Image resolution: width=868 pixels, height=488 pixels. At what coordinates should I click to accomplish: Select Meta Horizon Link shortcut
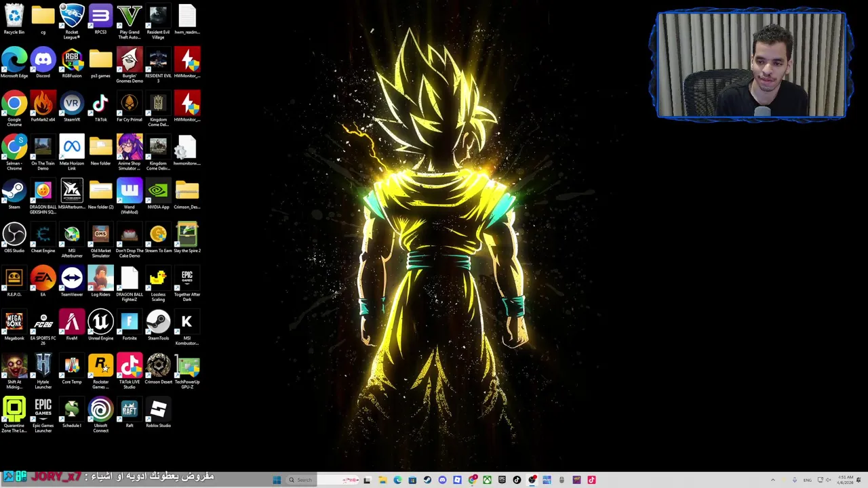pyautogui.click(x=72, y=153)
